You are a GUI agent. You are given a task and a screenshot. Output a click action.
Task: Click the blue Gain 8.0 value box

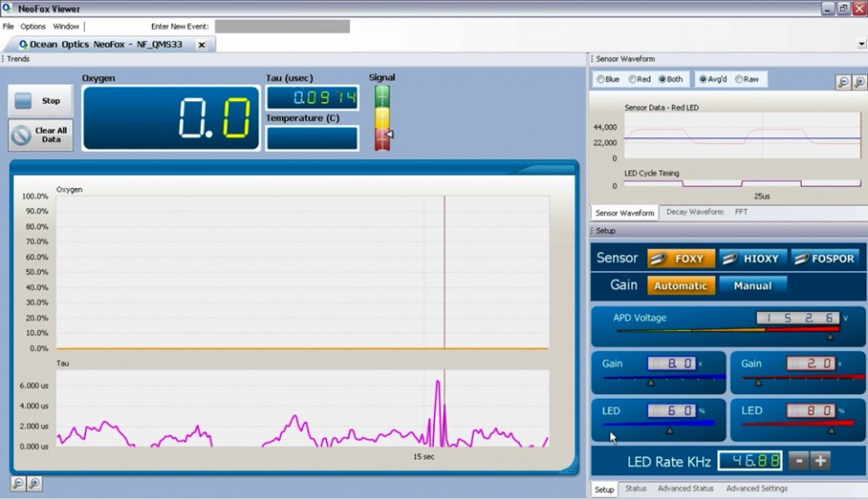coord(672,363)
